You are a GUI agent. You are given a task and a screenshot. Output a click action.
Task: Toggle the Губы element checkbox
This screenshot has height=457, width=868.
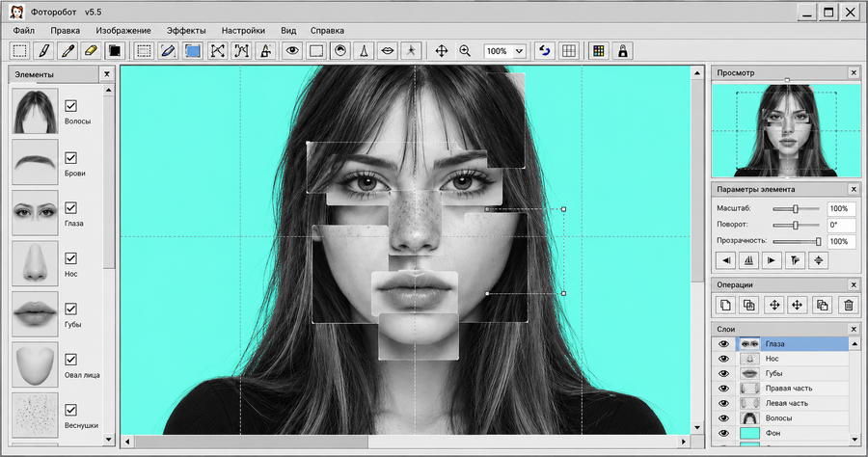(70, 309)
